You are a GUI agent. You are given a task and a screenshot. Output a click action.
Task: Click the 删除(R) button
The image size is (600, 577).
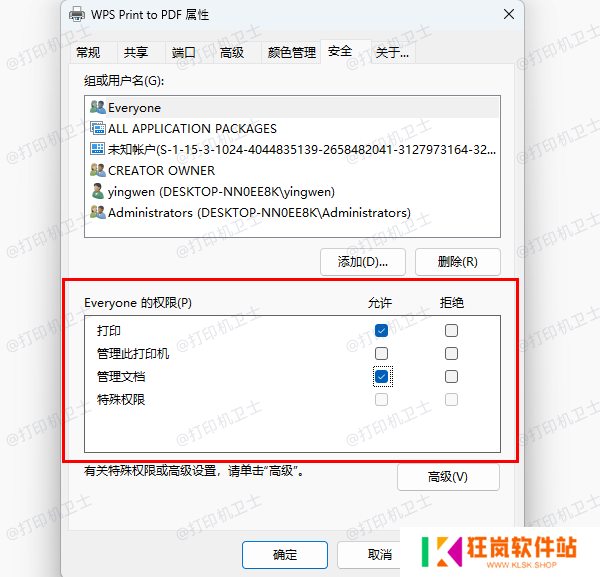[x=458, y=262]
